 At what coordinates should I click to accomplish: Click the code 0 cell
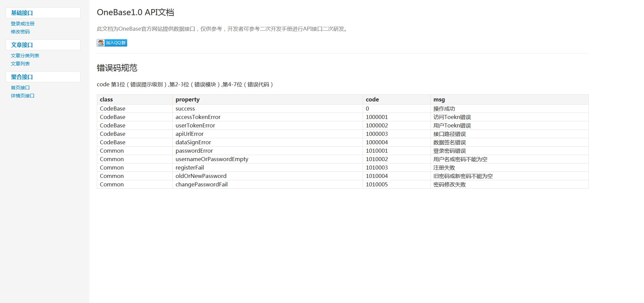397,109
